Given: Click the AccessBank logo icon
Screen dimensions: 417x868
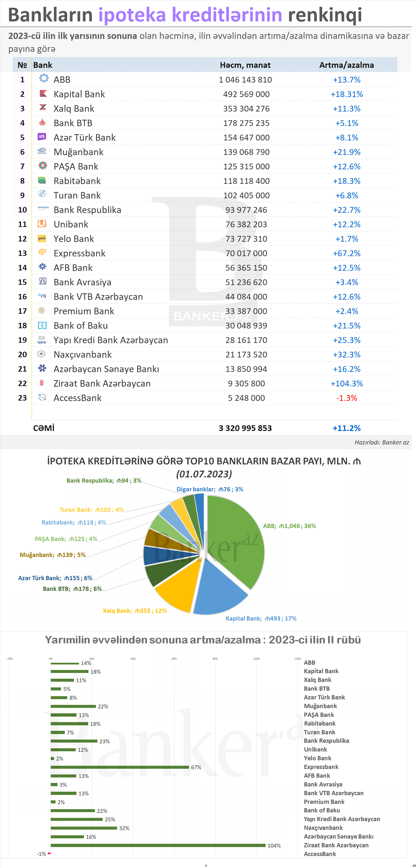Looking at the screenshot, I should [x=42, y=397].
